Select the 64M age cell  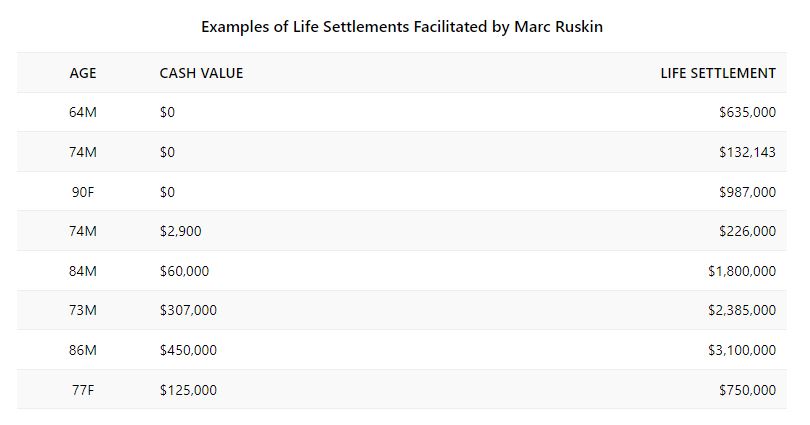(x=83, y=113)
